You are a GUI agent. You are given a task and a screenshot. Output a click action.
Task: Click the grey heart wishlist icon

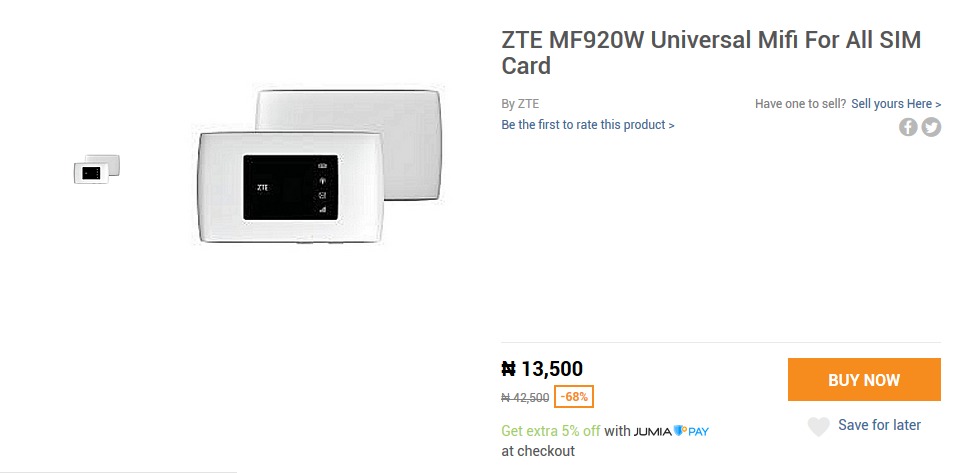[x=818, y=427]
